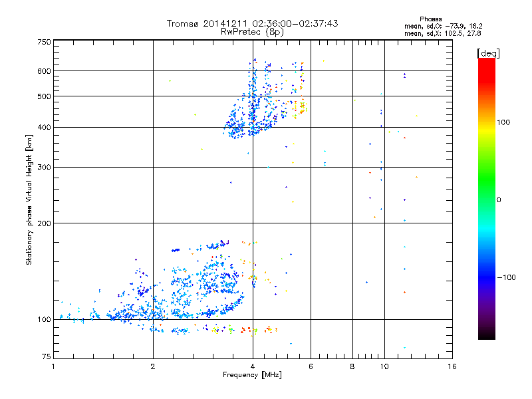532x399 pixels.
Task: Click the y-axis '300' tick label
Action: pos(45,168)
